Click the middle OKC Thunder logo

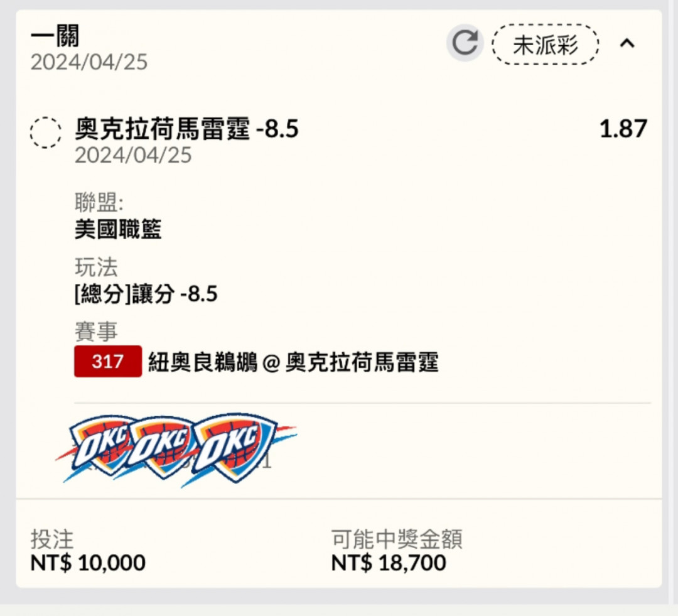[x=162, y=446]
